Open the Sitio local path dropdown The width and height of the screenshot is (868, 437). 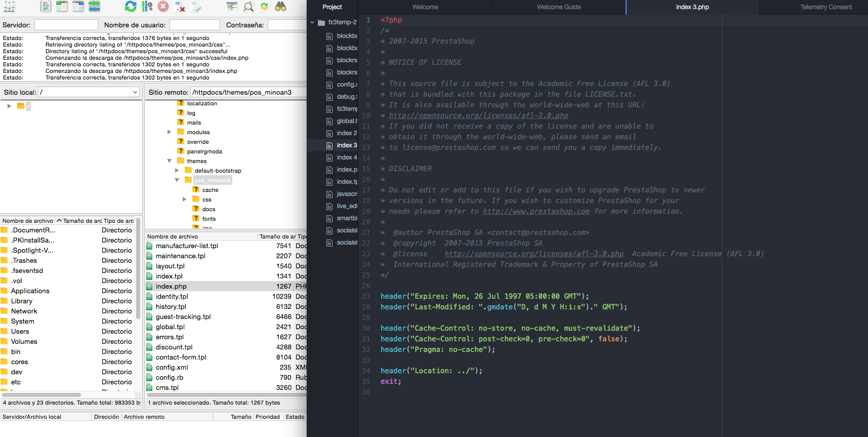pyautogui.click(x=135, y=92)
